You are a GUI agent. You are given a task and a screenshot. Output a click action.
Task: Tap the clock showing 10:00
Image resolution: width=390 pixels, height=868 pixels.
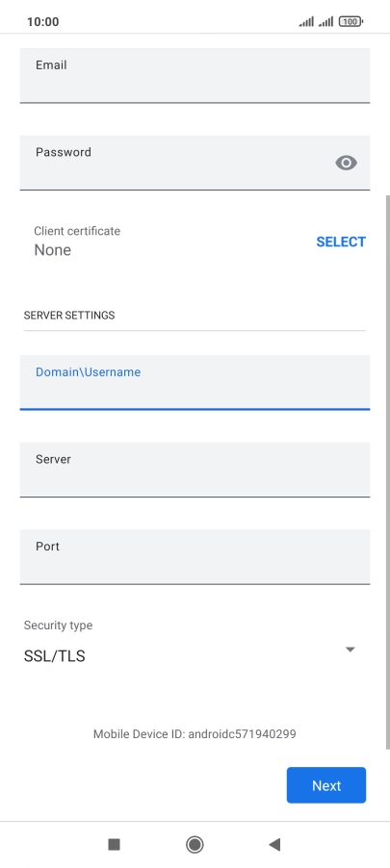click(42, 21)
